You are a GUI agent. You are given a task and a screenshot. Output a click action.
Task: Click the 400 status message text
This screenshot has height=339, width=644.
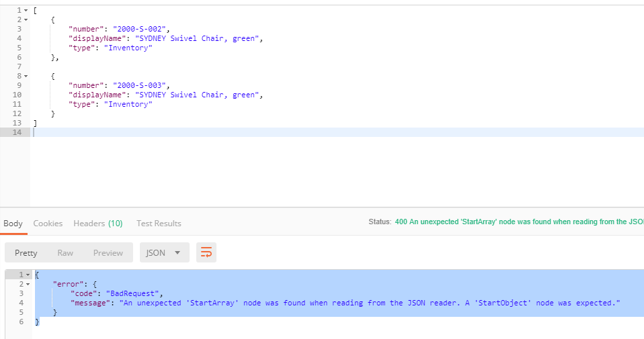click(x=519, y=222)
